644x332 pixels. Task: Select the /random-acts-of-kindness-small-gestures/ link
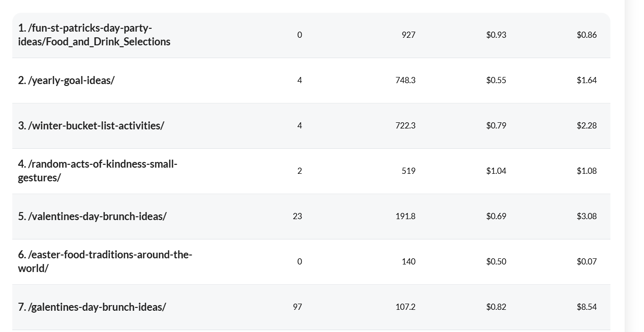click(97, 171)
